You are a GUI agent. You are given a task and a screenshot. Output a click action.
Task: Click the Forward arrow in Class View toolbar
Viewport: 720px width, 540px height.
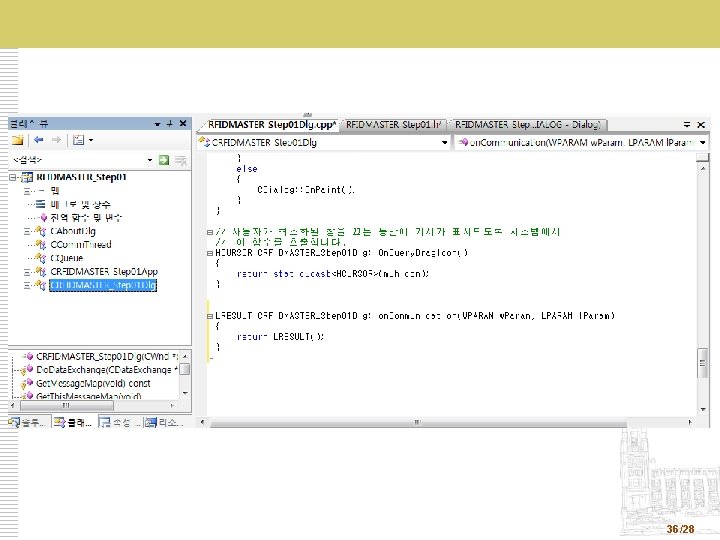(x=56, y=140)
